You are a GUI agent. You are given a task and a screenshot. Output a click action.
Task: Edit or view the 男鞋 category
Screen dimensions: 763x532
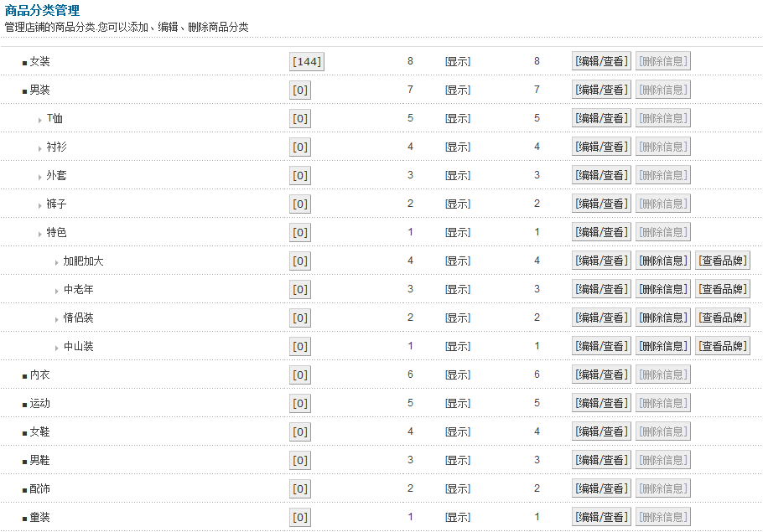click(600, 460)
